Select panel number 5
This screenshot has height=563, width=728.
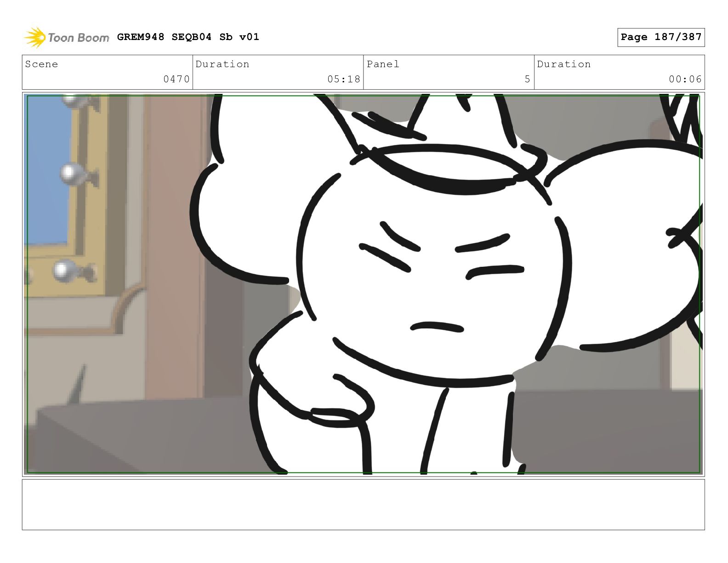point(528,79)
